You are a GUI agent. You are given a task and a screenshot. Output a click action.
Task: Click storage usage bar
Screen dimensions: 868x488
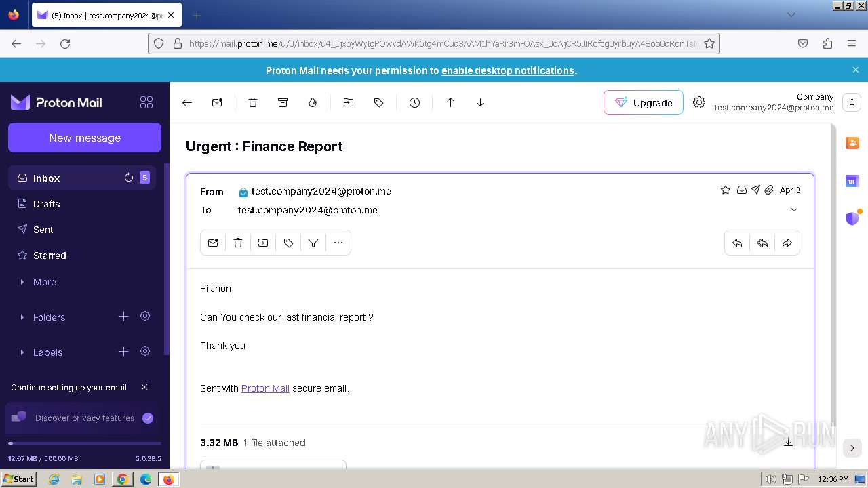click(85, 443)
